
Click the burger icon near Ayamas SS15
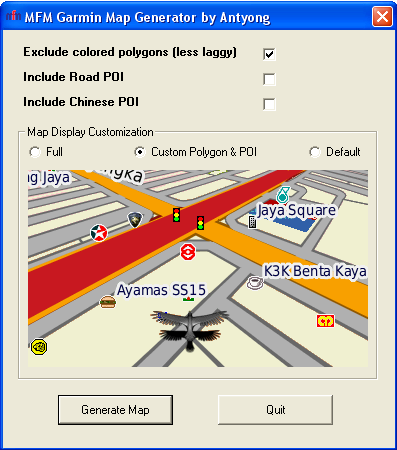click(x=108, y=302)
